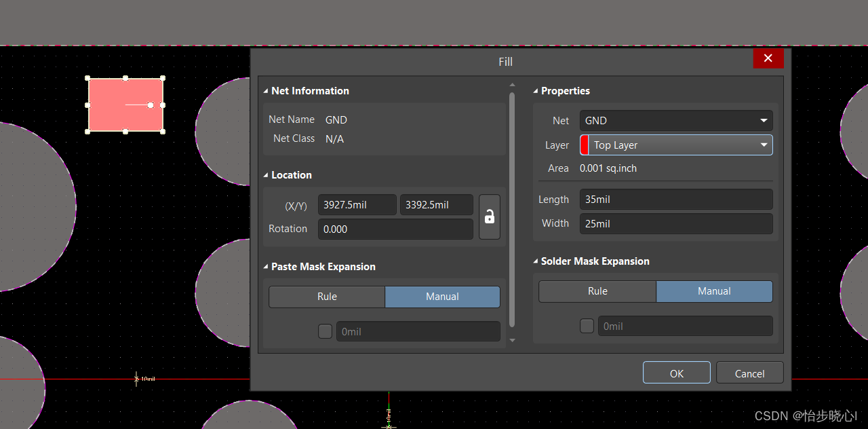Viewport: 868px width, 429px height.
Task: Select Rule for Solder Mask Expansion
Action: tap(597, 291)
